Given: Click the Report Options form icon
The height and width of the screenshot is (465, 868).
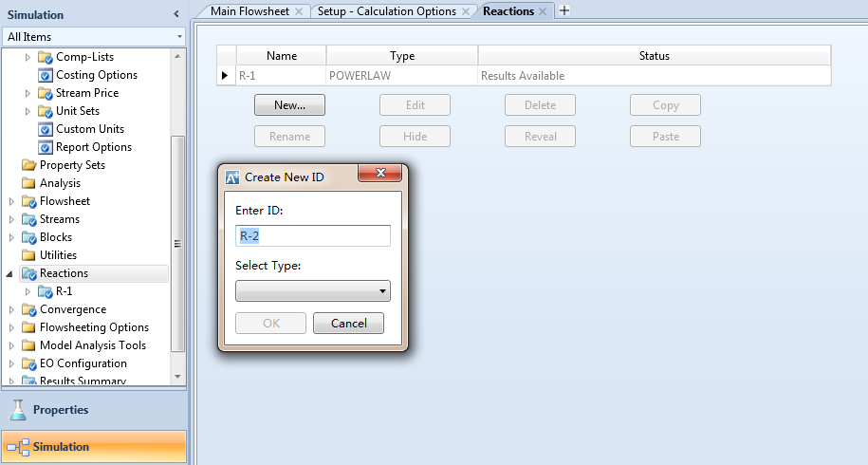Looking at the screenshot, I should click(x=45, y=147).
